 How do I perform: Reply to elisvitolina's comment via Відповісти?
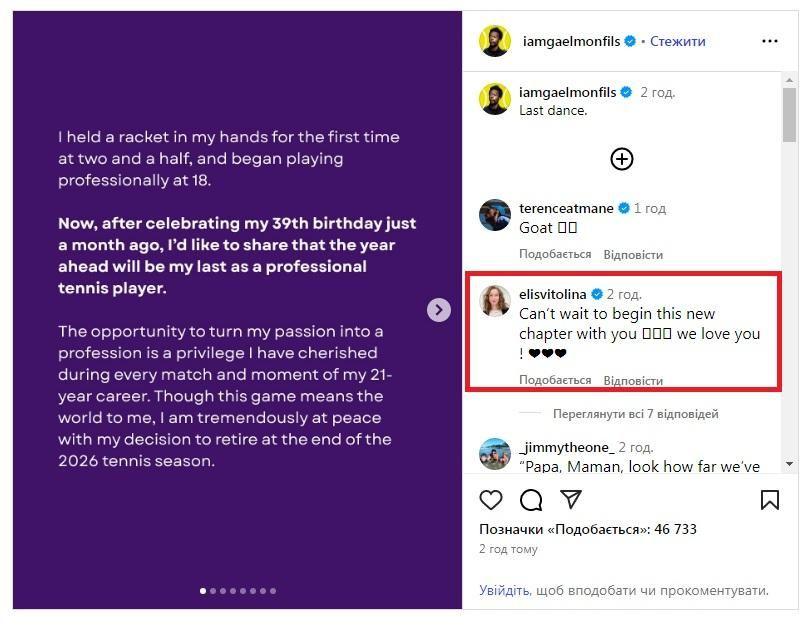[x=633, y=380]
